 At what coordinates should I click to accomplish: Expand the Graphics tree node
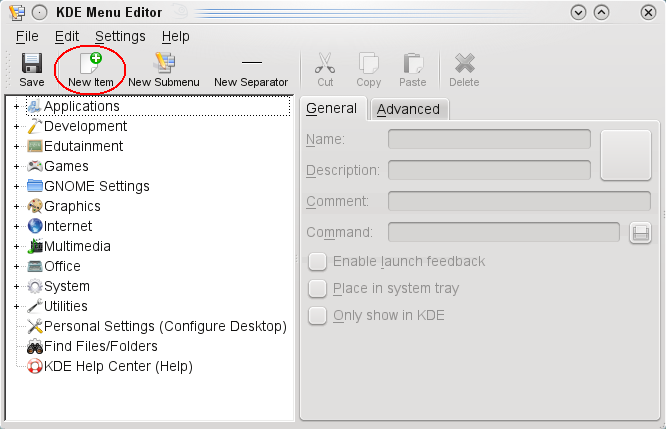click(16, 206)
